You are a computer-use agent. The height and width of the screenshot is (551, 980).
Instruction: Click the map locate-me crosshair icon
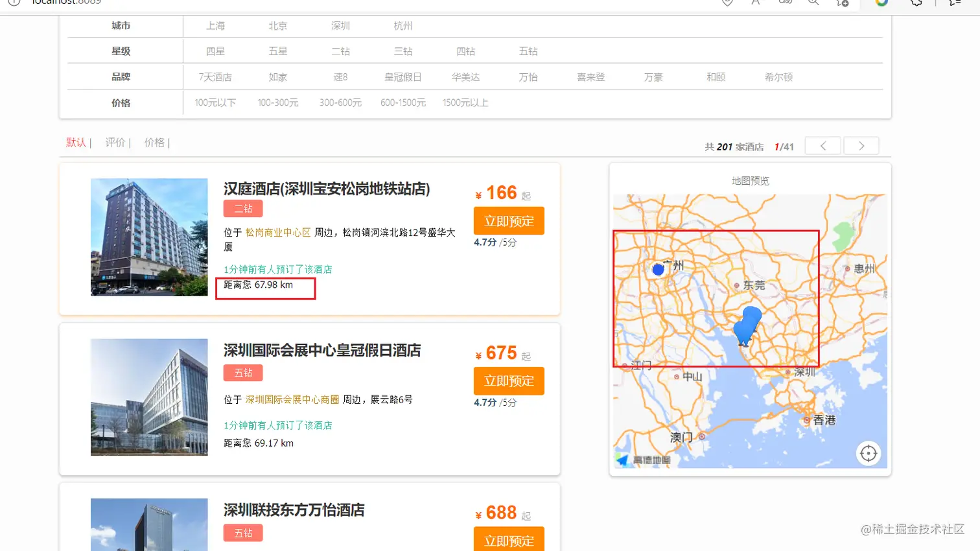pyautogui.click(x=869, y=453)
